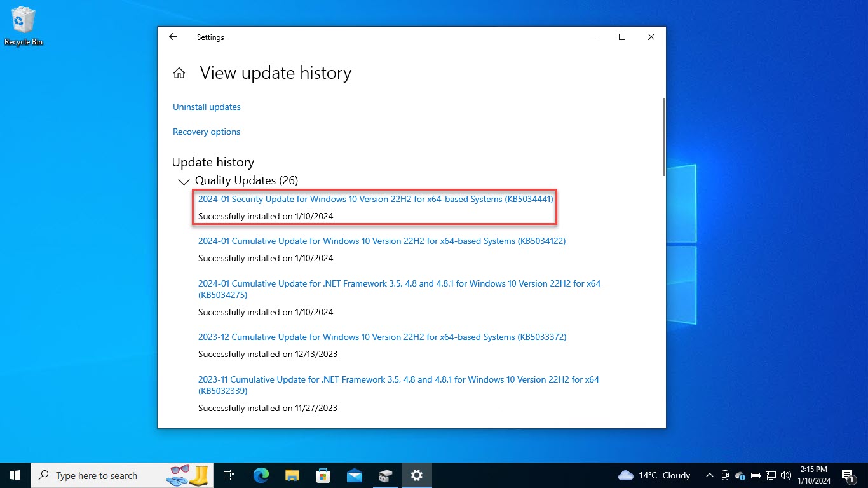Open the weather widget showing 14°C Cloudy
The width and height of the screenshot is (868, 488).
coord(654,475)
